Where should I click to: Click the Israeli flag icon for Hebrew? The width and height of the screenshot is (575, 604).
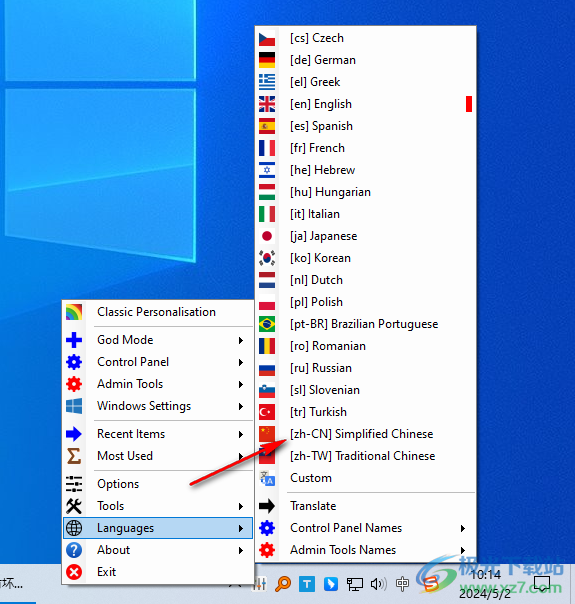pos(267,170)
